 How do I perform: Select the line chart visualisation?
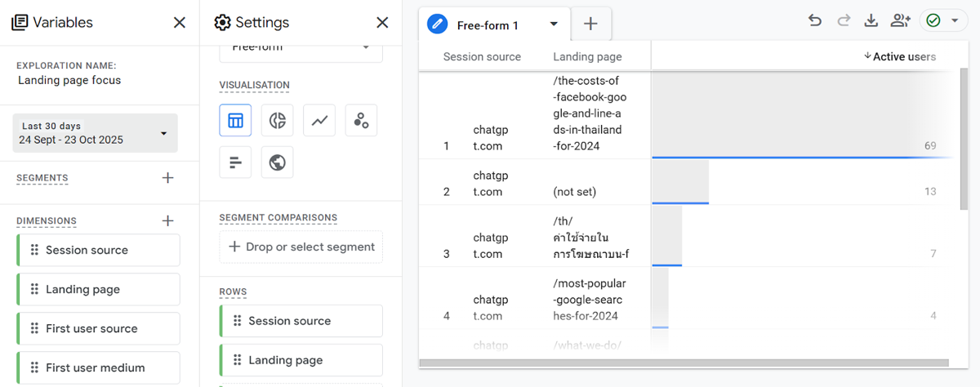319,121
